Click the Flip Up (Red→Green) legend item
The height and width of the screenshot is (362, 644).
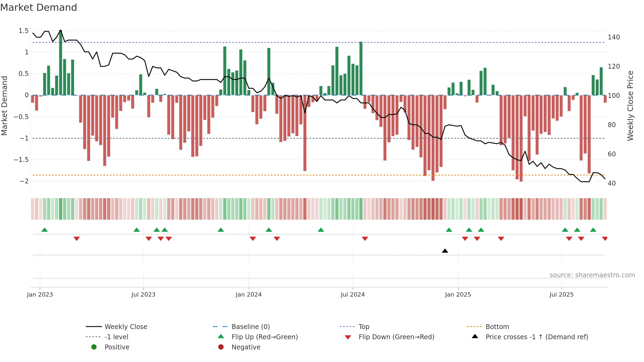pyautogui.click(x=258, y=337)
